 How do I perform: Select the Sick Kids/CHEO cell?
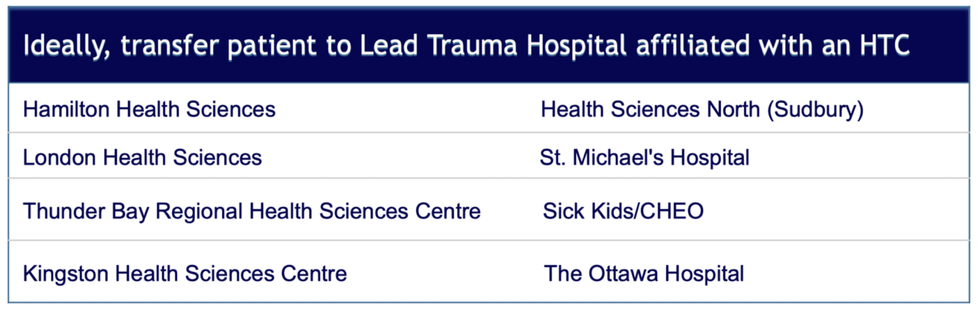623,211
